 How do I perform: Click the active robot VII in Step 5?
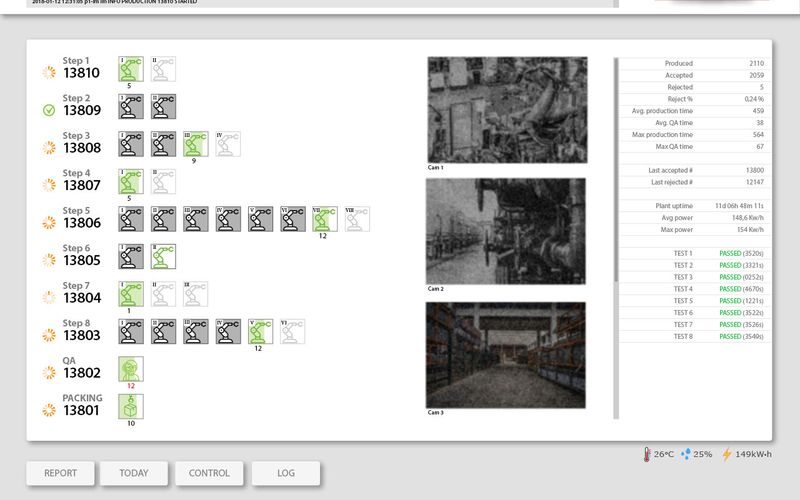[325, 219]
